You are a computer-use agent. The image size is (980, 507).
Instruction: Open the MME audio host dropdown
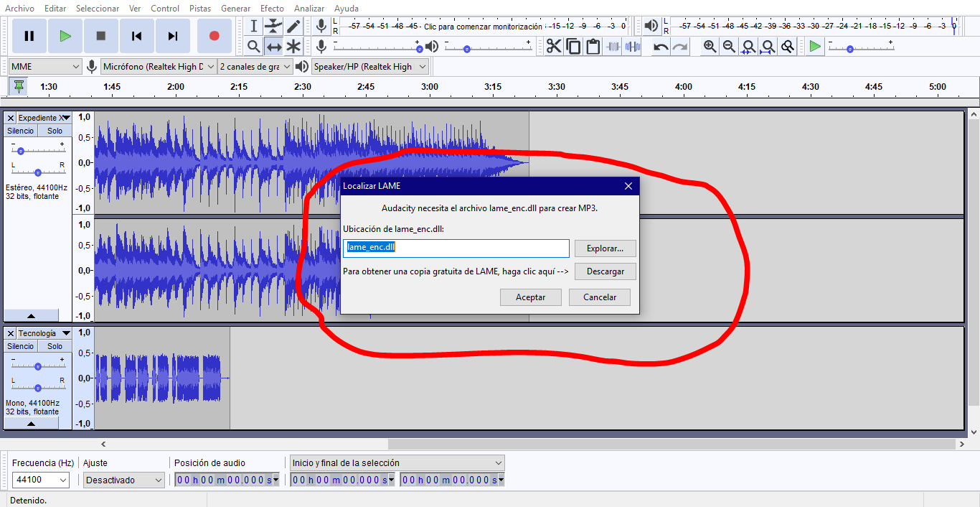pyautogui.click(x=46, y=67)
